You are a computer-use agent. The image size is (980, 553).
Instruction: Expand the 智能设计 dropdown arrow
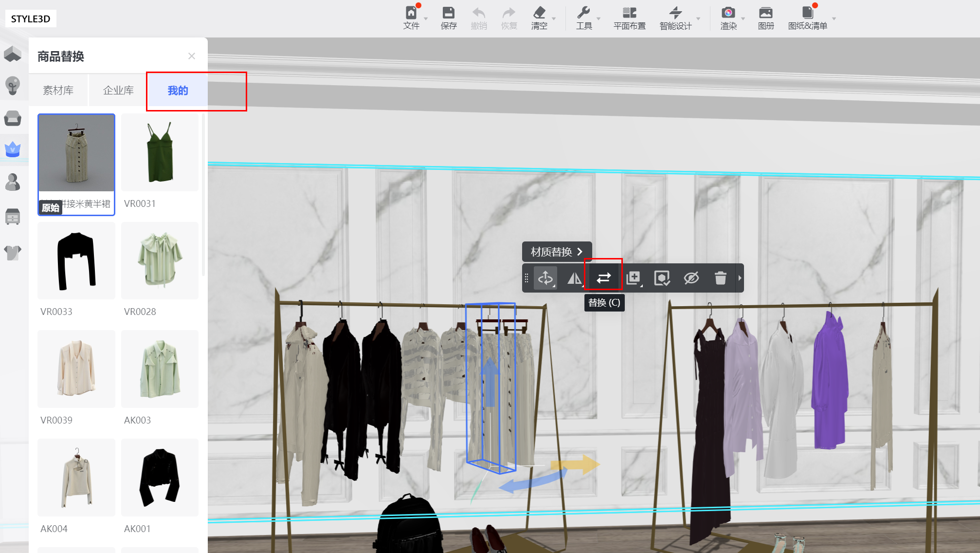[698, 19]
